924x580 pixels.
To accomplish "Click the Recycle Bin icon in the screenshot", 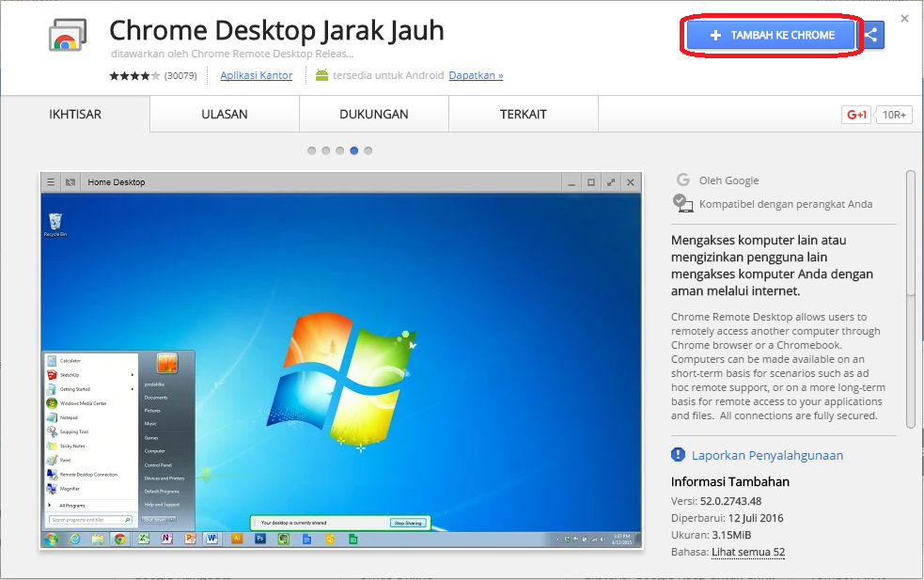I will pyautogui.click(x=55, y=225).
